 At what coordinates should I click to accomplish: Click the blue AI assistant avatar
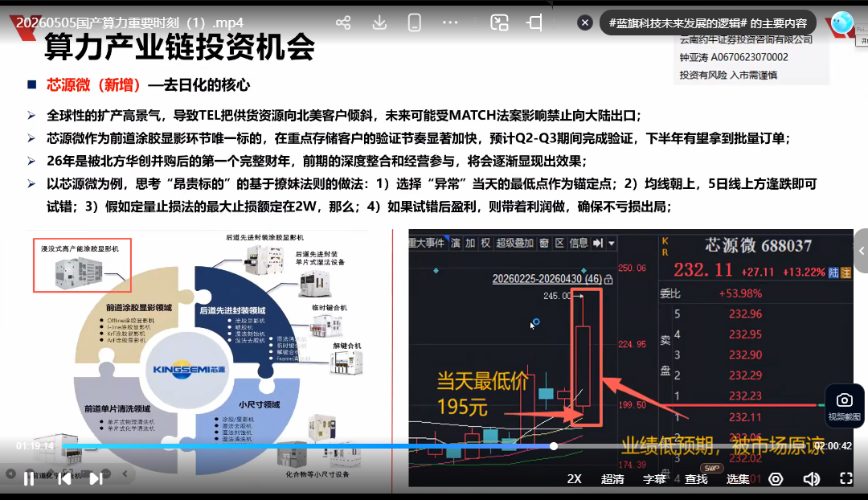click(842, 23)
